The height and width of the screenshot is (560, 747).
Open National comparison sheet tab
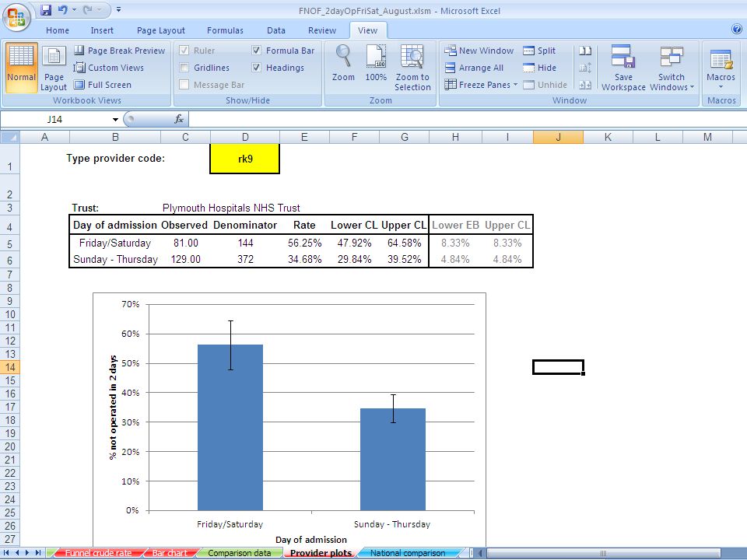[x=408, y=553]
